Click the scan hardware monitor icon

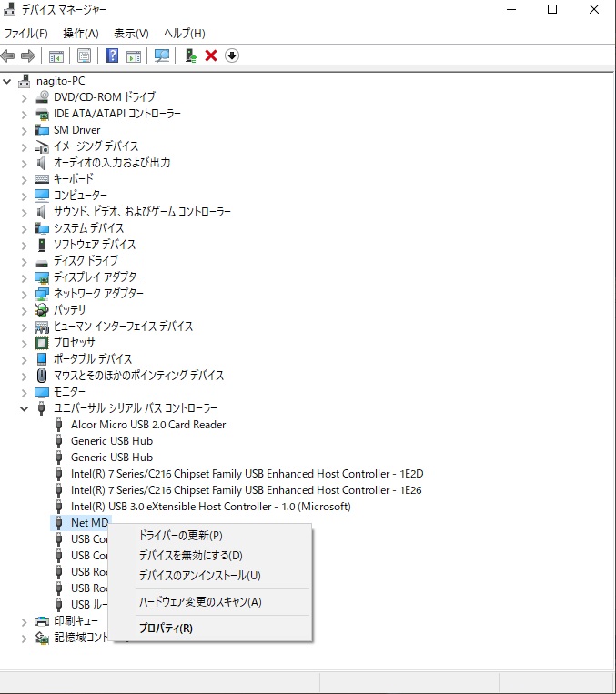[162, 55]
